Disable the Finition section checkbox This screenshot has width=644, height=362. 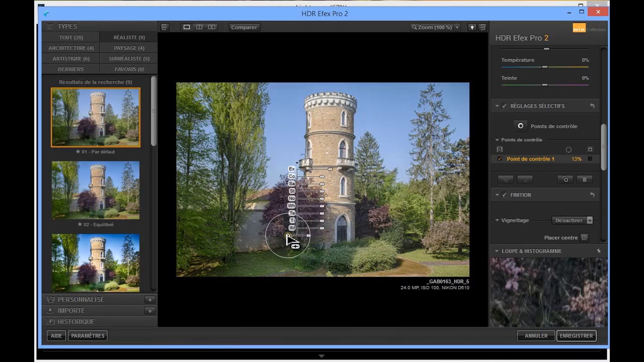pos(505,195)
